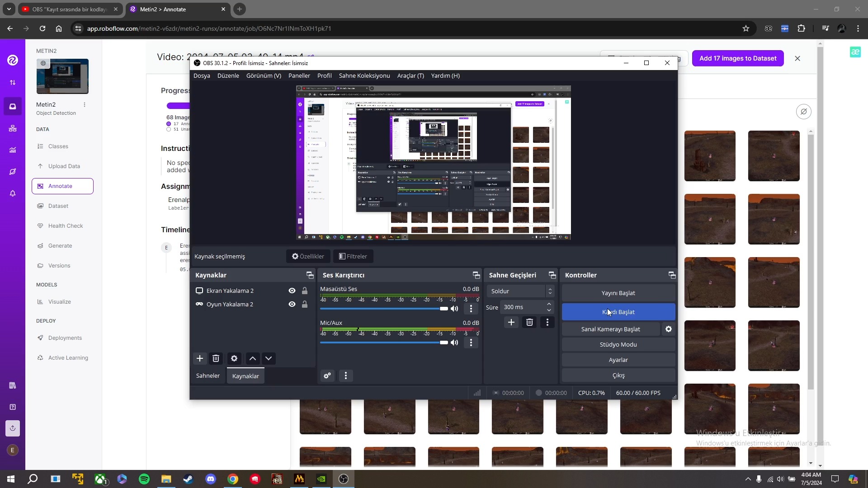Image resolution: width=868 pixels, height=488 pixels.
Task: Move source up with arrow icon
Action: 253,358
